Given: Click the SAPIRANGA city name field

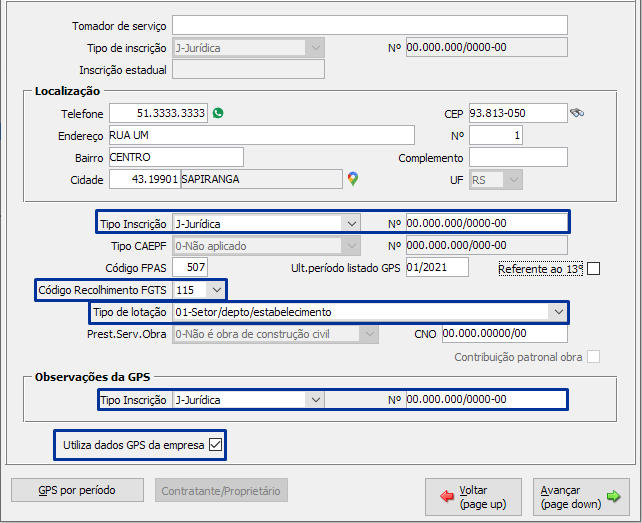Looking at the screenshot, I should (x=262, y=179).
